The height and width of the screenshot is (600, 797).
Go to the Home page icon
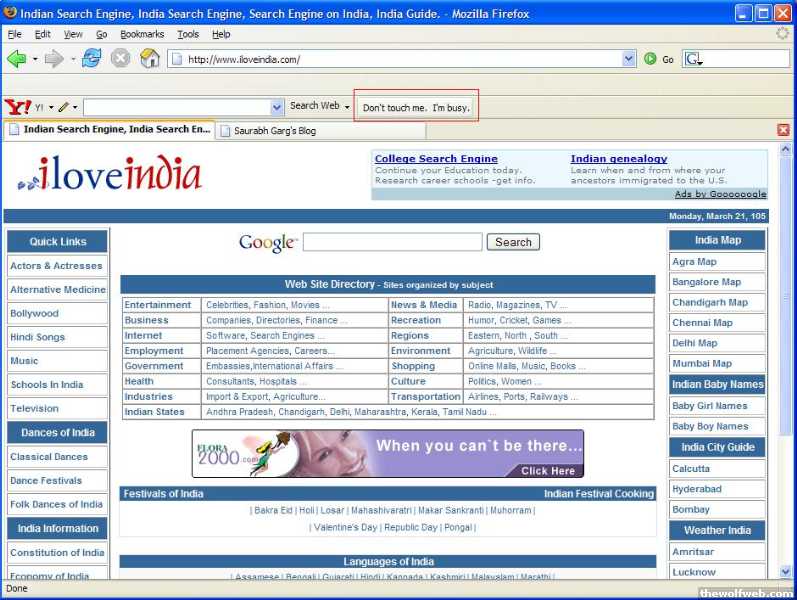tap(149, 58)
